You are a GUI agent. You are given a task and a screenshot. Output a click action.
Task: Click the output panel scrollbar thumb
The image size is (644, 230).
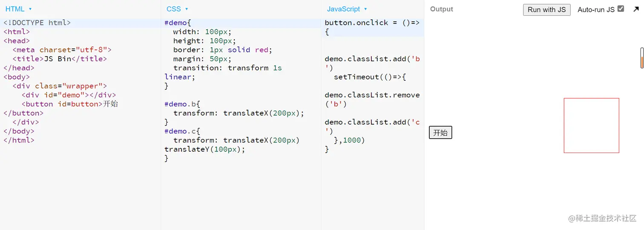642,58
